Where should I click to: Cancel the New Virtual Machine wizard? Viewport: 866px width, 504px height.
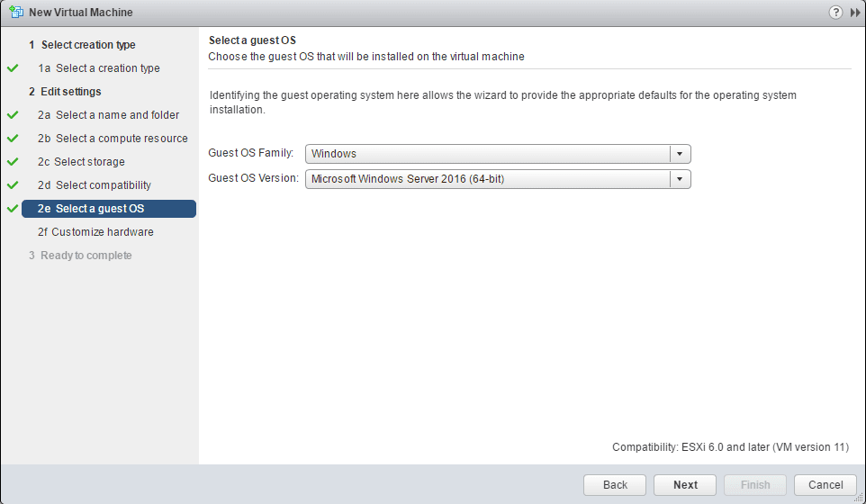click(x=825, y=485)
